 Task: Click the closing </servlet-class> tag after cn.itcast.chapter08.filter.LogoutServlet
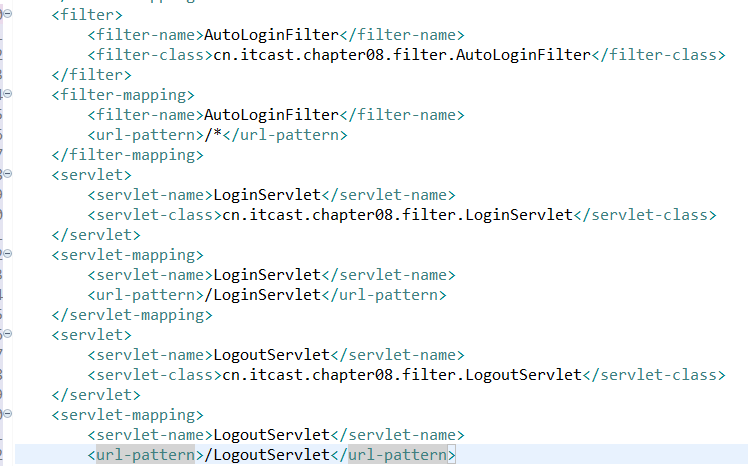pos(654,375)
